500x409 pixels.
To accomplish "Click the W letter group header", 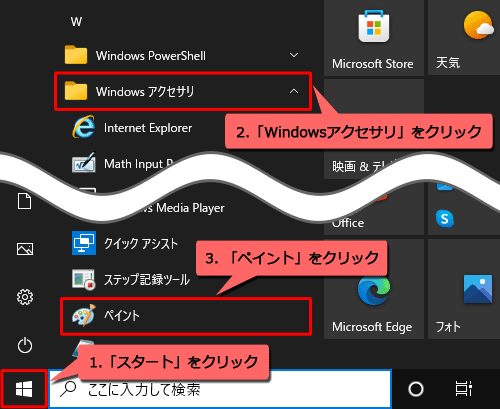I will click(x=76, y=22).
